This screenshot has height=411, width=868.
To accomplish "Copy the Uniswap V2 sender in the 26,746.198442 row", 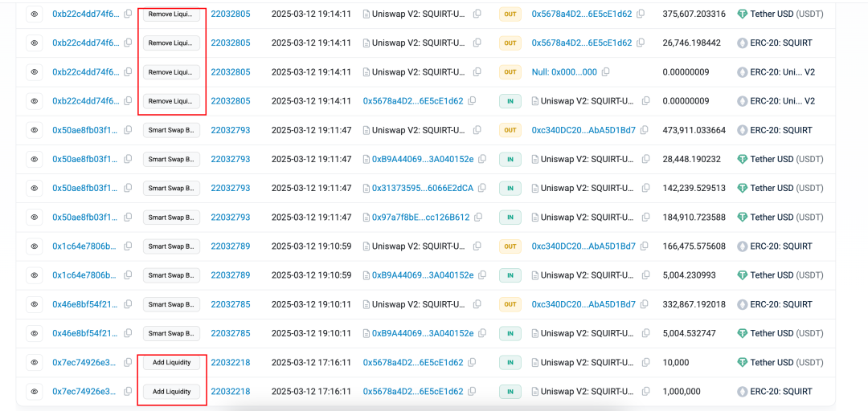I will [477, 43].
